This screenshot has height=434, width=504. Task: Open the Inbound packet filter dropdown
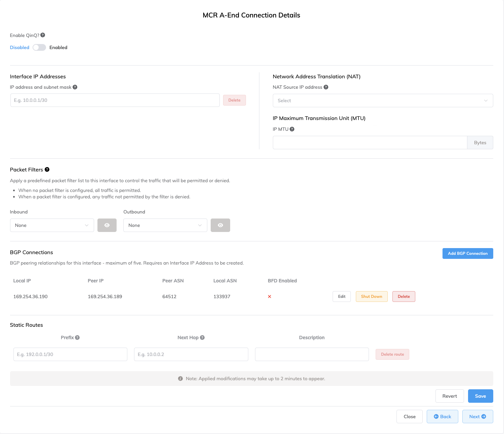[x=52, y=225]
